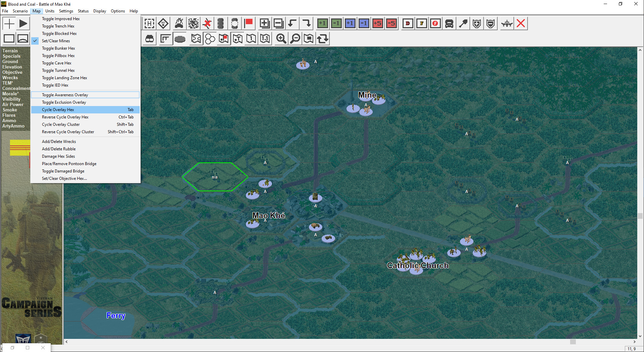Screen dimensions: 644x352
Task: Open the Help menu
Action: click(134, 11)
